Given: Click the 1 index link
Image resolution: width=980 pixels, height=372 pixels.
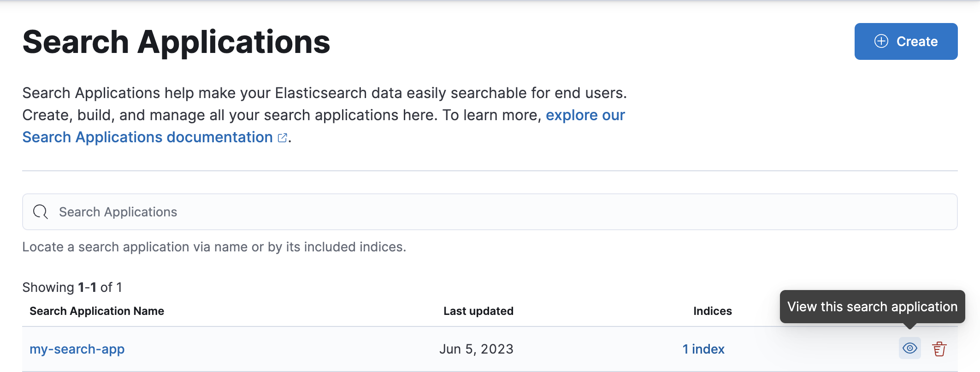Looking at the screenshot, I should tap(703, 349).
